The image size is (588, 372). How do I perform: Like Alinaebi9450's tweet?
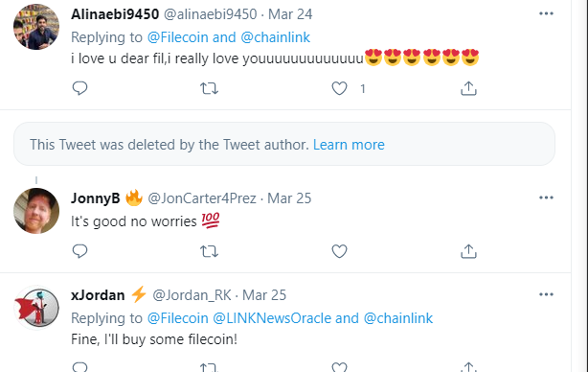[x=339, y=88]
